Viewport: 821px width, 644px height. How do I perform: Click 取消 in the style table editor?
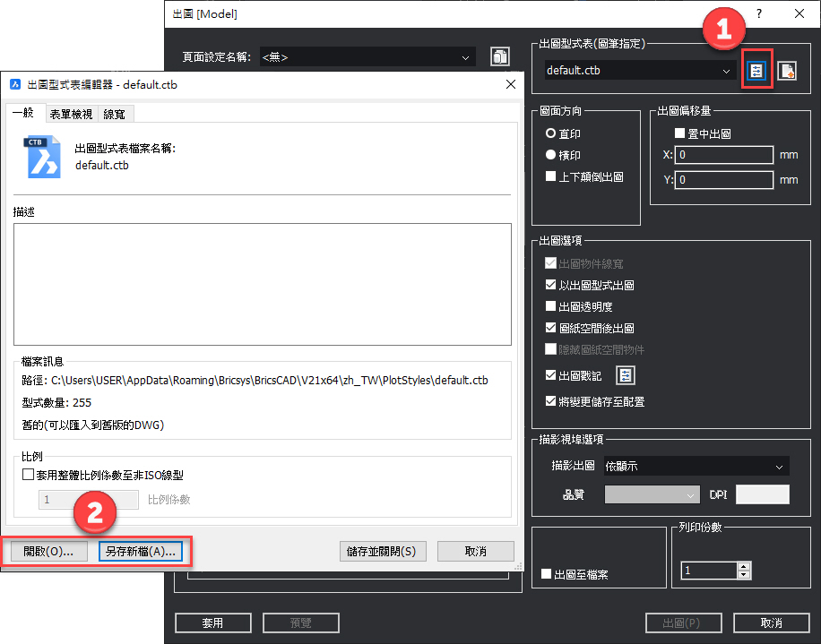point(475,552)
